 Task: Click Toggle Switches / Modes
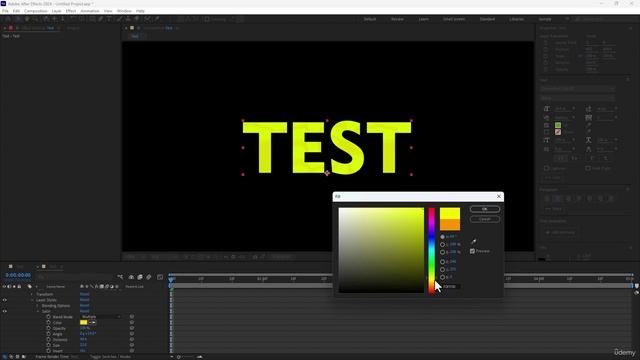point(110,357)
